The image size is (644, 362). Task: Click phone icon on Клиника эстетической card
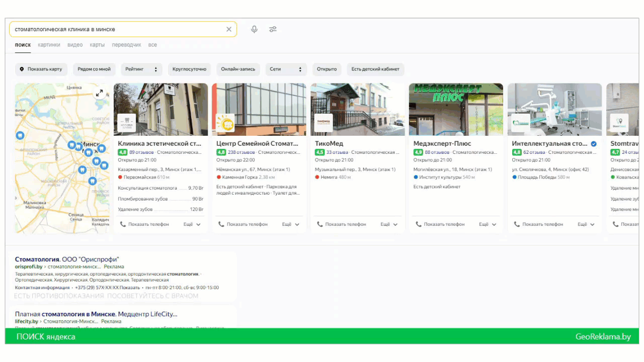[x=122, y=224]
